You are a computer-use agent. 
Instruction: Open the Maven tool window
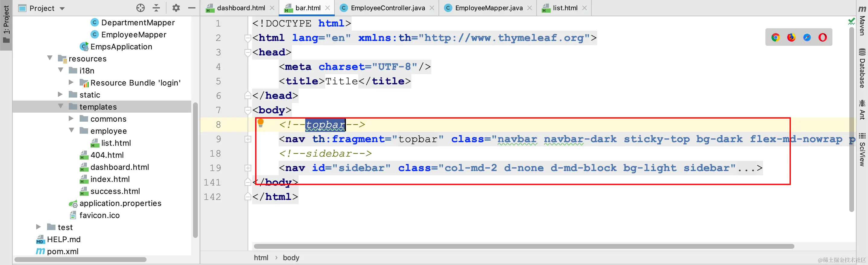[x=862, y=20]
